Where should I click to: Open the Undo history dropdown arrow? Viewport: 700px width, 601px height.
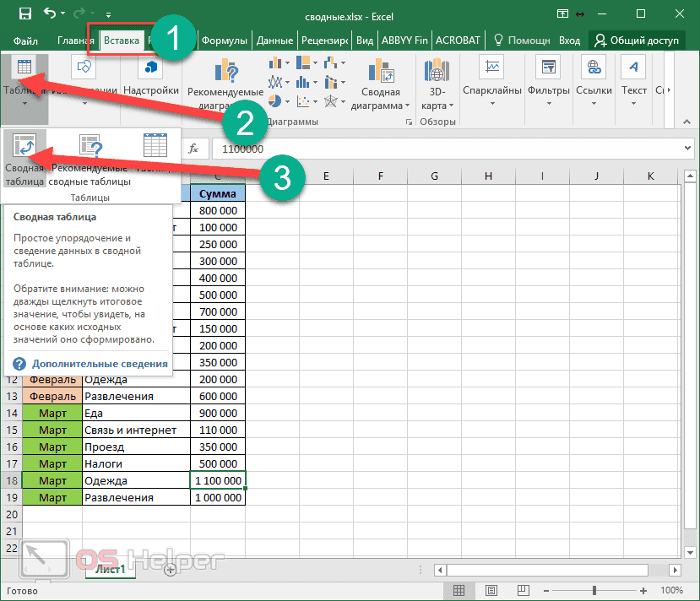click(x=63, y=14)
